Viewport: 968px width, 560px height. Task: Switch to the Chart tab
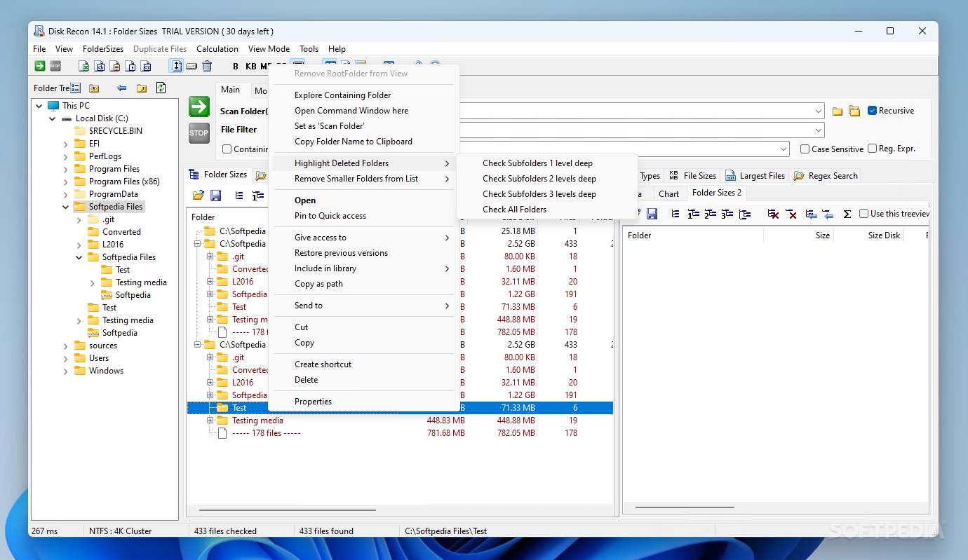pos(668,194)
